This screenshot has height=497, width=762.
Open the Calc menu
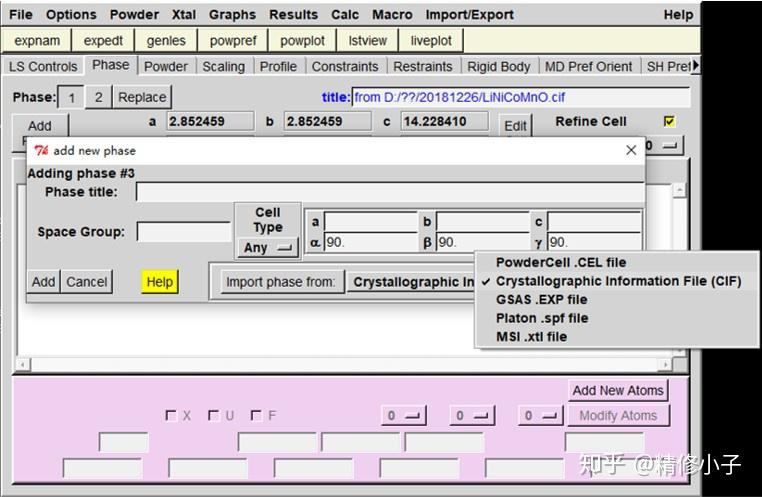click(345, 15)
